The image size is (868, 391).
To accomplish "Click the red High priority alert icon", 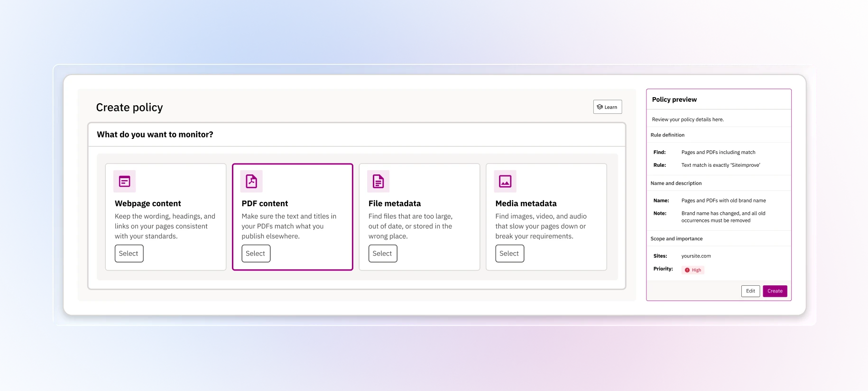I will [x=687, y=270].
